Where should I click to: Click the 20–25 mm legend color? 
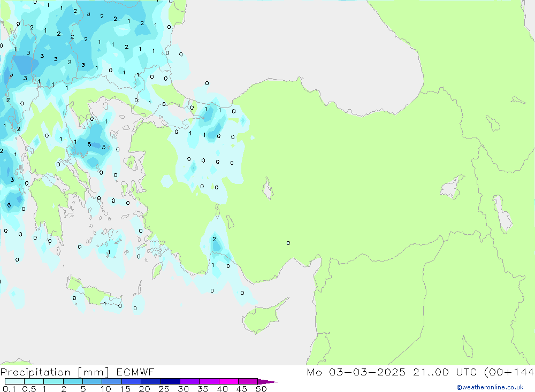tap(151, 381)
